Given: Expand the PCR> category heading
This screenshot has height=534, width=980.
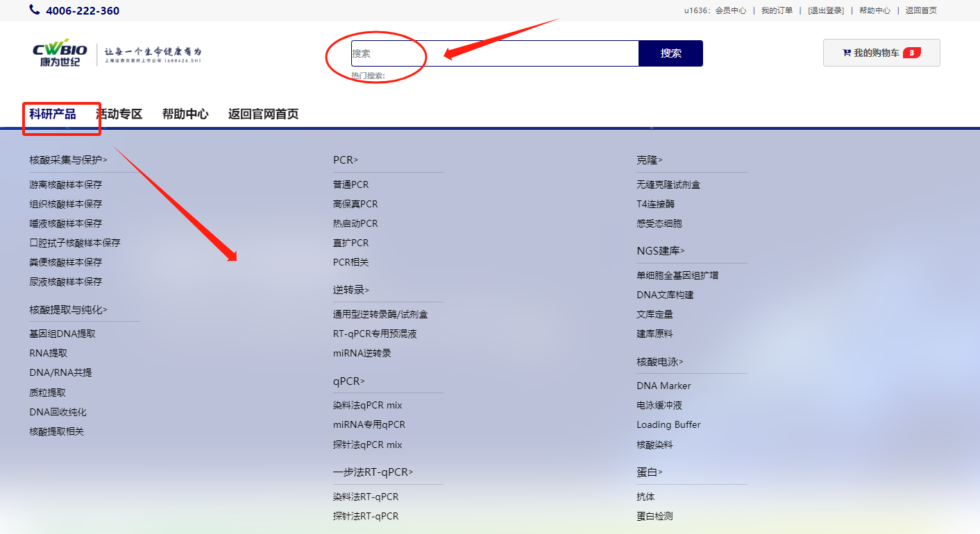Looking at the screenshot, I should 346,160.
